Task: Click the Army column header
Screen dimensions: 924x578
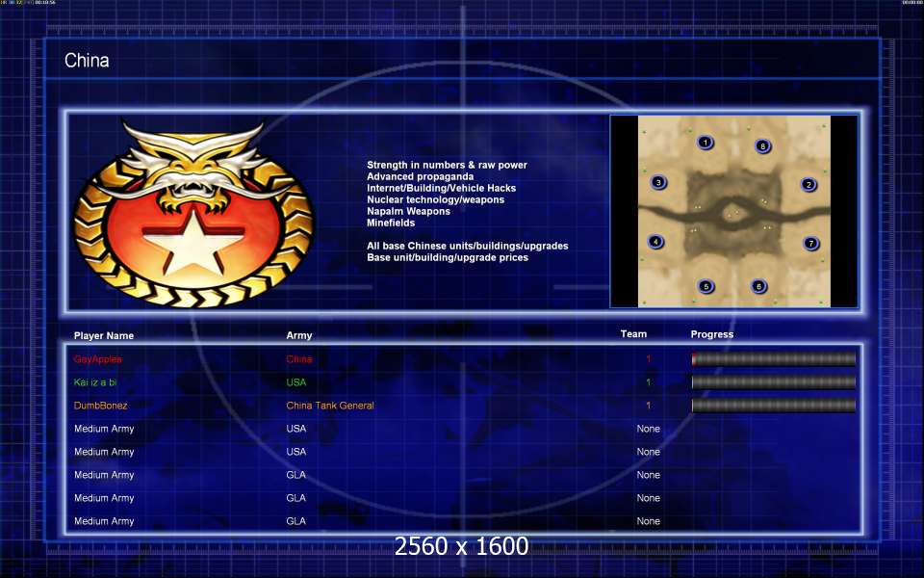Action: [299, 335]
